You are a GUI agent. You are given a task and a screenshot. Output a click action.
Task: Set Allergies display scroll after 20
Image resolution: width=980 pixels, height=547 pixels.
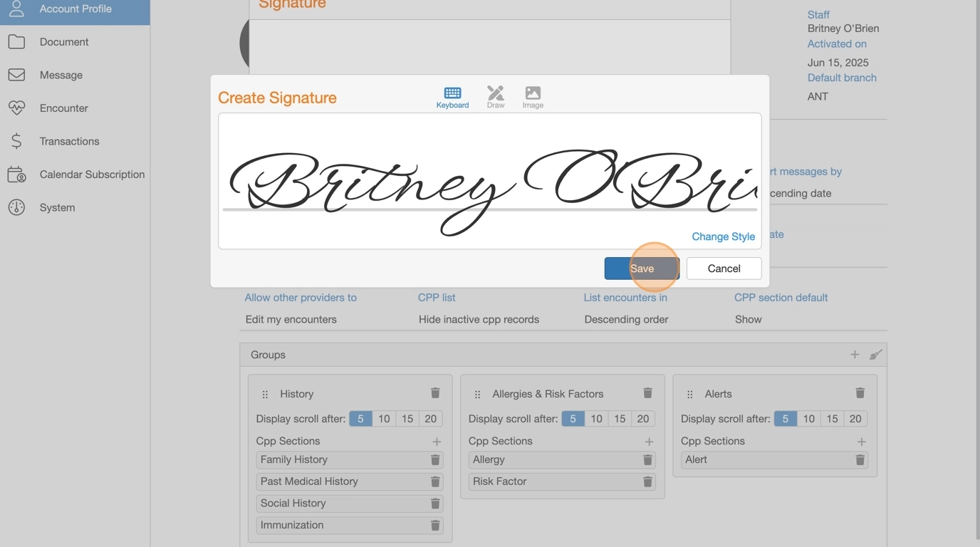point(642,419)
